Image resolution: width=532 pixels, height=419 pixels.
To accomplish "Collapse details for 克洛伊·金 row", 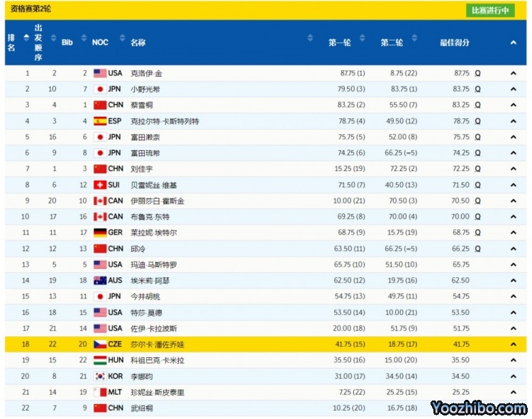I will [x=513, y=73].
